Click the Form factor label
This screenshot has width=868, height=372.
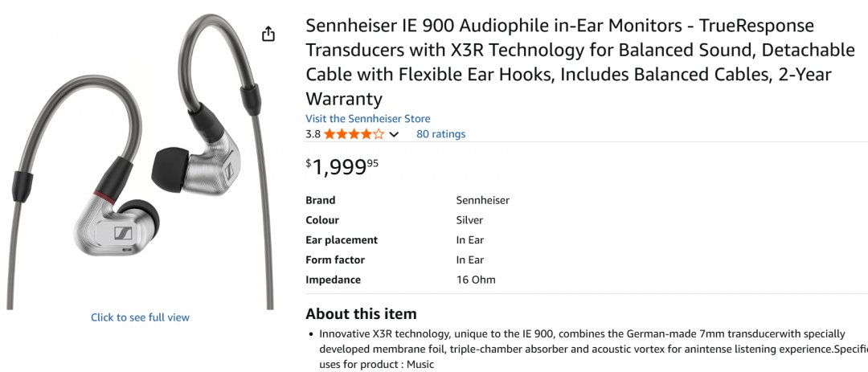[x=334, y=260]
